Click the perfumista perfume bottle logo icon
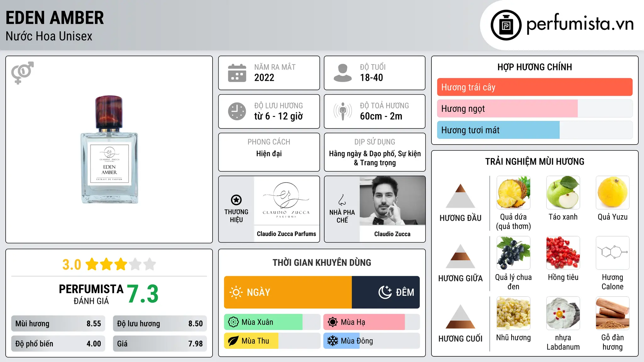 [x=506, y=25]
